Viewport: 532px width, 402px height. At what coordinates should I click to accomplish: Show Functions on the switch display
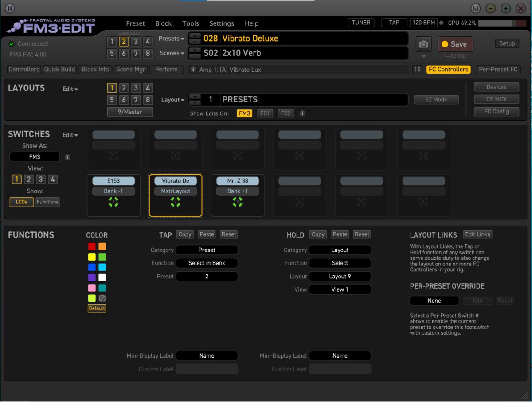click(x=47, y=202)
